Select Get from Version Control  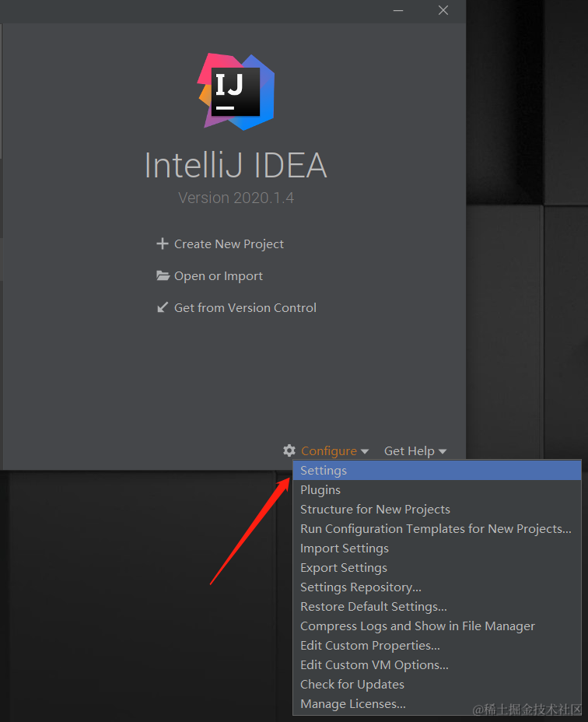pos(245,307)
